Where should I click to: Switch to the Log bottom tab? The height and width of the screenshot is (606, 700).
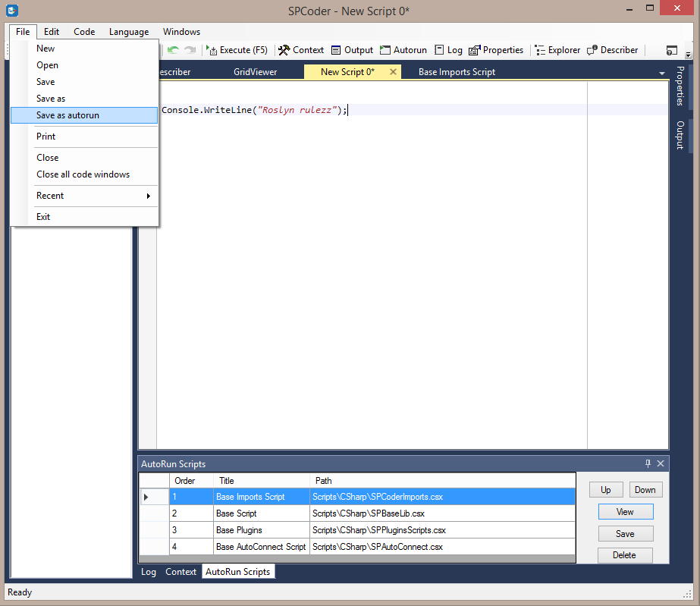tap(149, 572)
